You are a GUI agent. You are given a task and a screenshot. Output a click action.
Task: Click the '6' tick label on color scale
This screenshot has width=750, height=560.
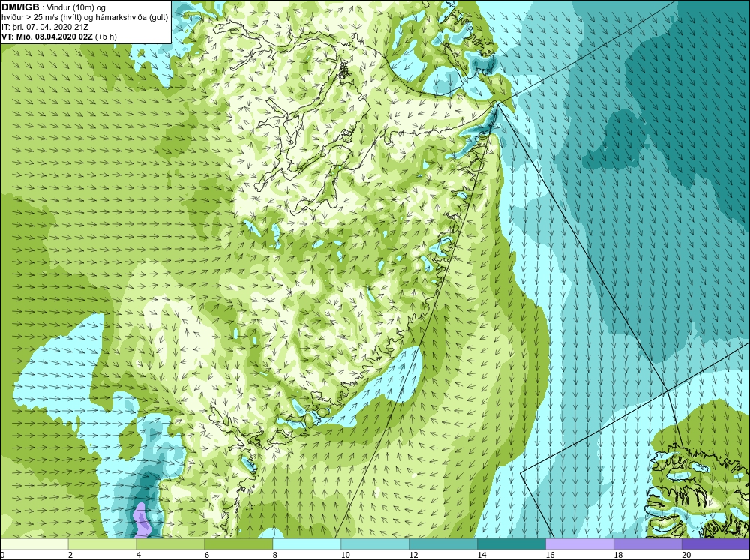(x=207, y=555)
